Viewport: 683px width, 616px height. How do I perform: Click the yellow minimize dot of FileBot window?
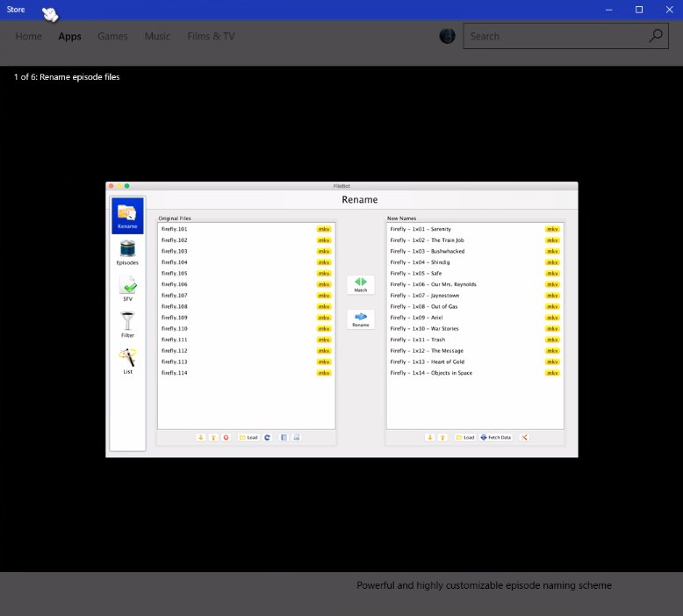[119, 186]
